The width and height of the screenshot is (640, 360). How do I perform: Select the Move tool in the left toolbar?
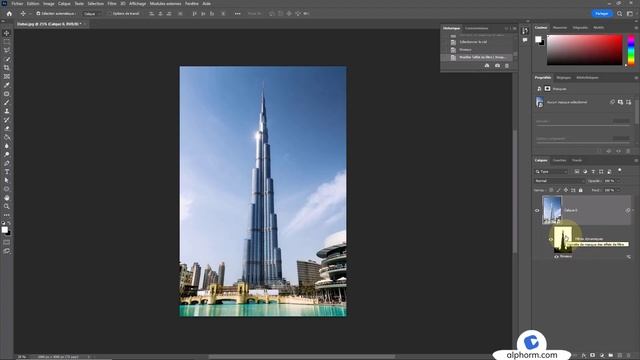pyautogui.click(x=7, y=33)
